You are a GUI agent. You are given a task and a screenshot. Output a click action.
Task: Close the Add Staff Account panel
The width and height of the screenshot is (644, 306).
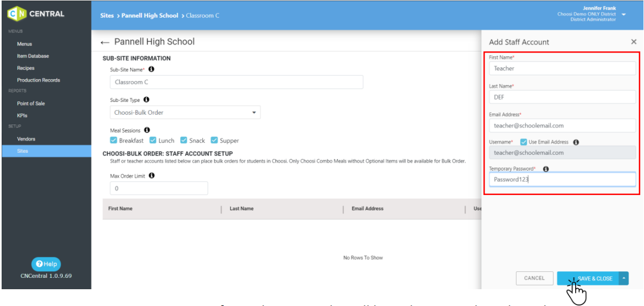pyautogui.click(x=633, y=42)
